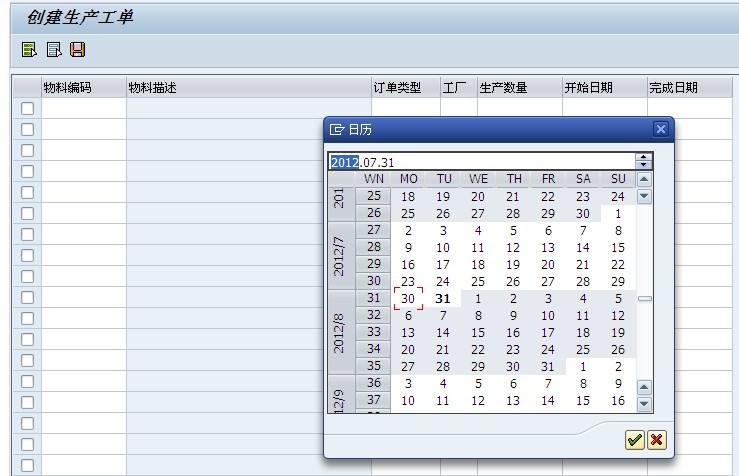The height and width of the screenshot is (476, 739).
Task: Tick the checkbox of the fourth table row
Action: tap(27, 171)
